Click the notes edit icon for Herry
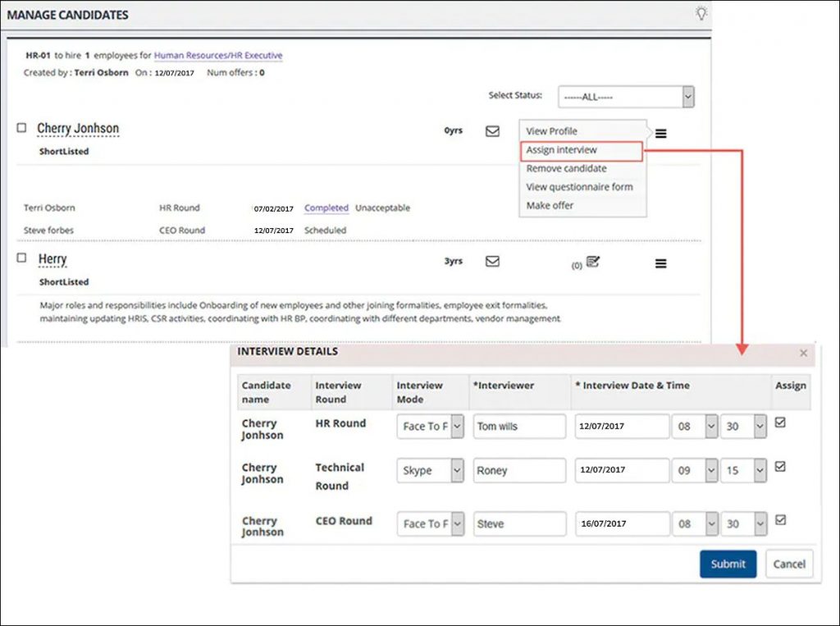840x626 pixels. click(593, 262)
